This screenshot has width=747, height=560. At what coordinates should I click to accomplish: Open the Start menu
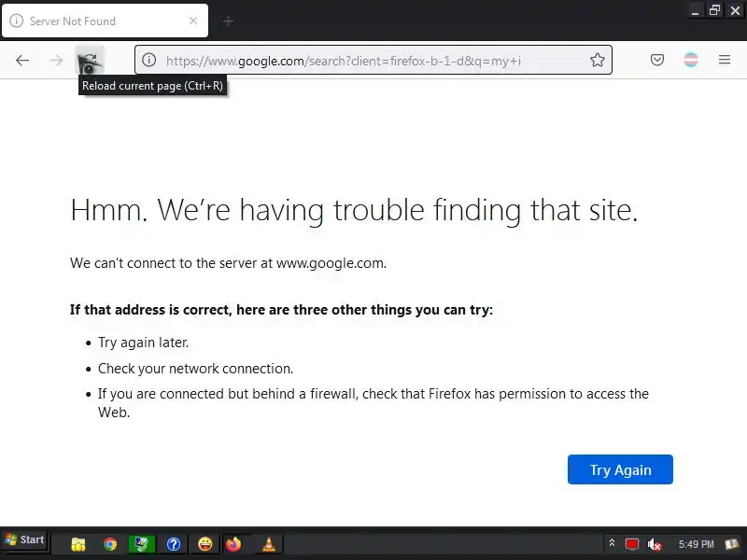tap(24, 540)
